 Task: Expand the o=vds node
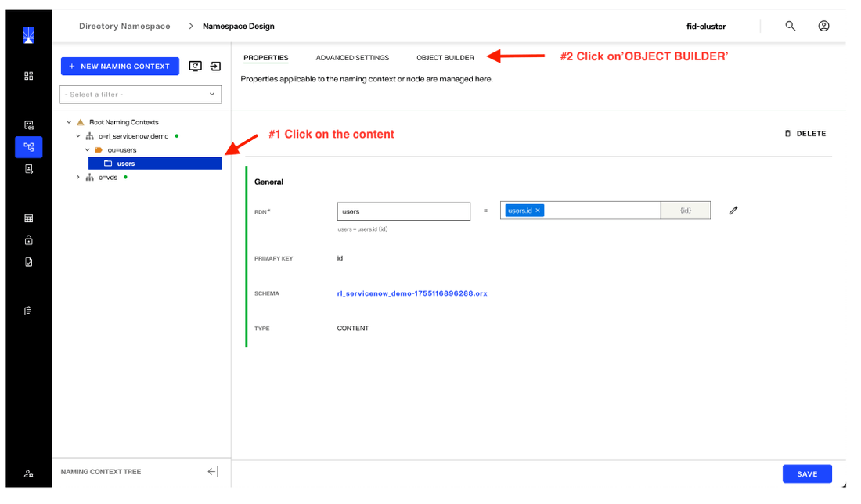pos(78,177)
